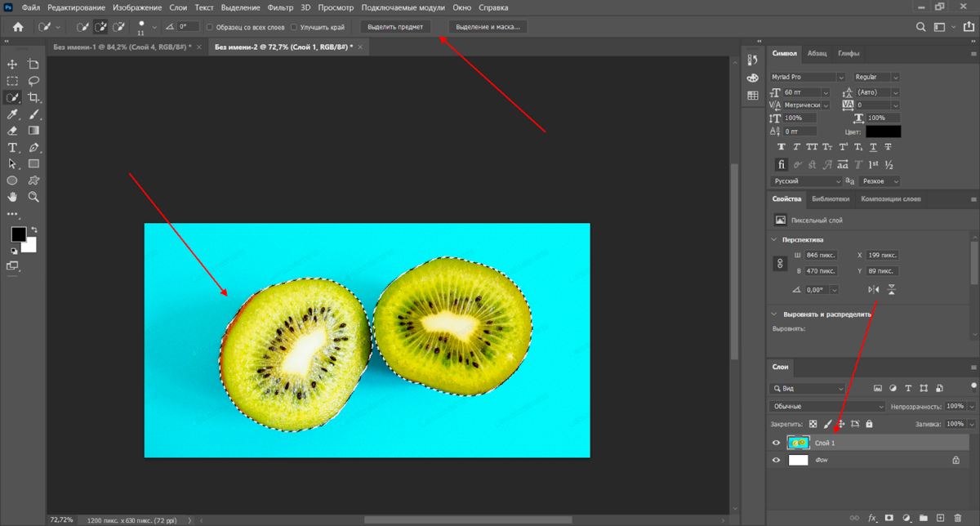Open the Фильтр menu
Screen dimensions: 980x526
[x=280, y=7]
